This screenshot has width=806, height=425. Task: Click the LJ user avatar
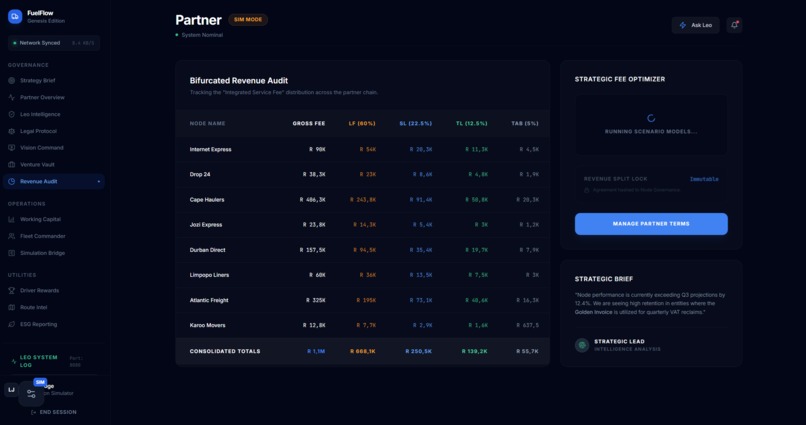11,390
